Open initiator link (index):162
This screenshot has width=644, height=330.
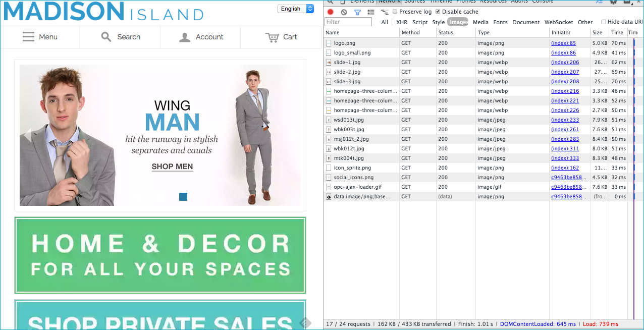click(x=565, y=168)
